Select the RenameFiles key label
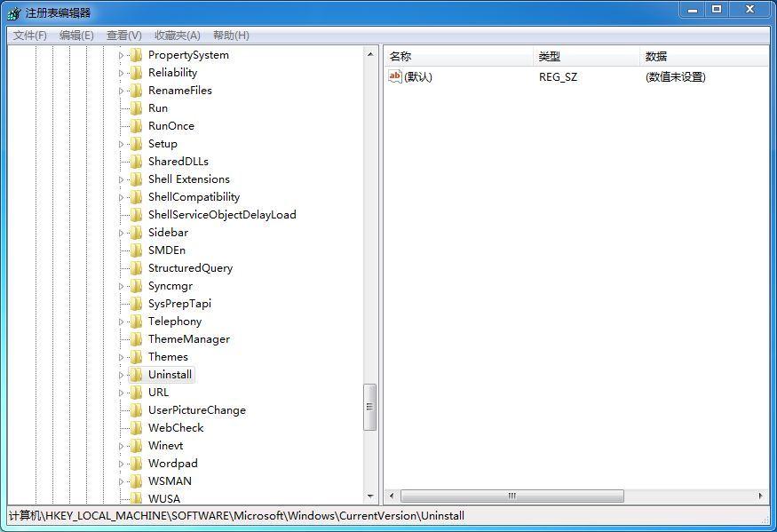The image size is (777, 532). pos(180,91)
